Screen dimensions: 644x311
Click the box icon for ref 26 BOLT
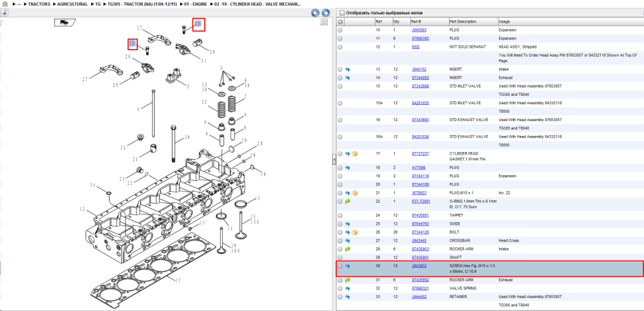tap(355, 232)
